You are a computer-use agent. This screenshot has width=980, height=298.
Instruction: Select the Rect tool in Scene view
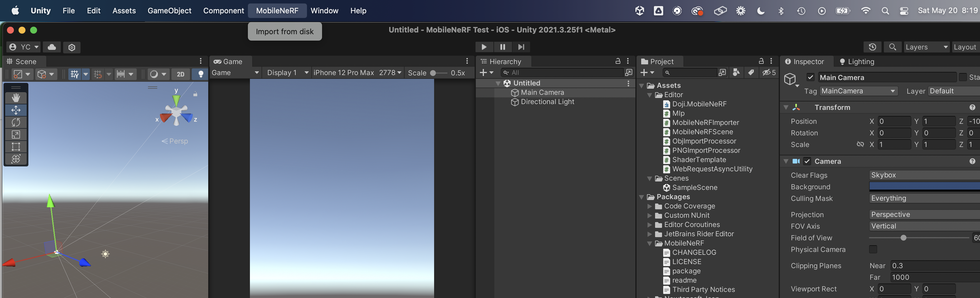point(16,146)
